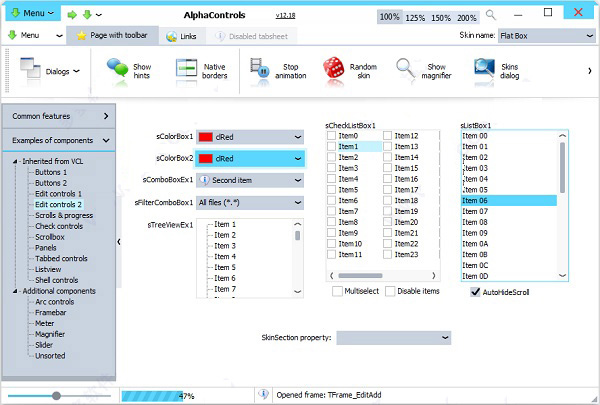Collapse the Examples of components section

click(59, 140)
